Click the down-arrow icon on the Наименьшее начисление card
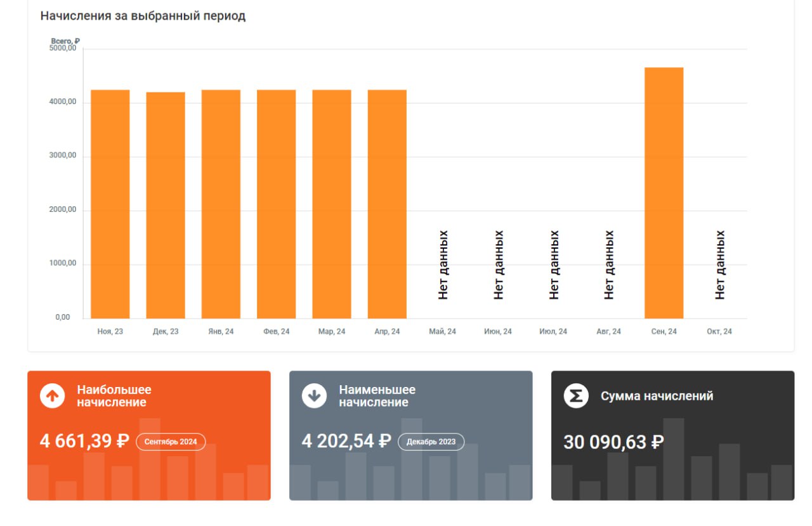 (314, 396)
